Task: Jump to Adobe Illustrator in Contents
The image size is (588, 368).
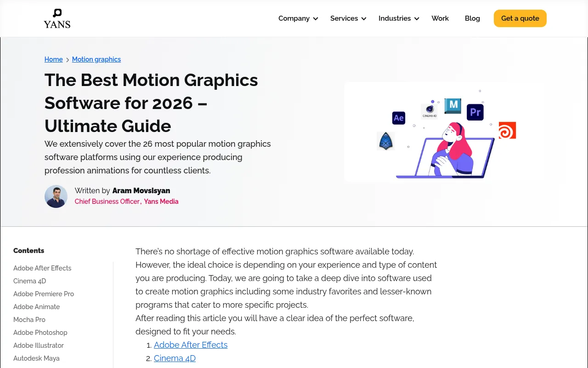Action: click(39, 345)
